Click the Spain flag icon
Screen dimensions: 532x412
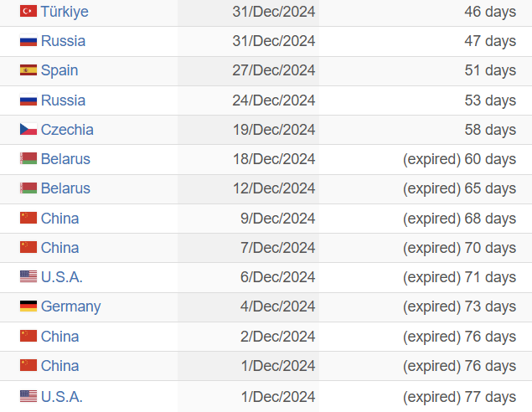pos(28,70)
